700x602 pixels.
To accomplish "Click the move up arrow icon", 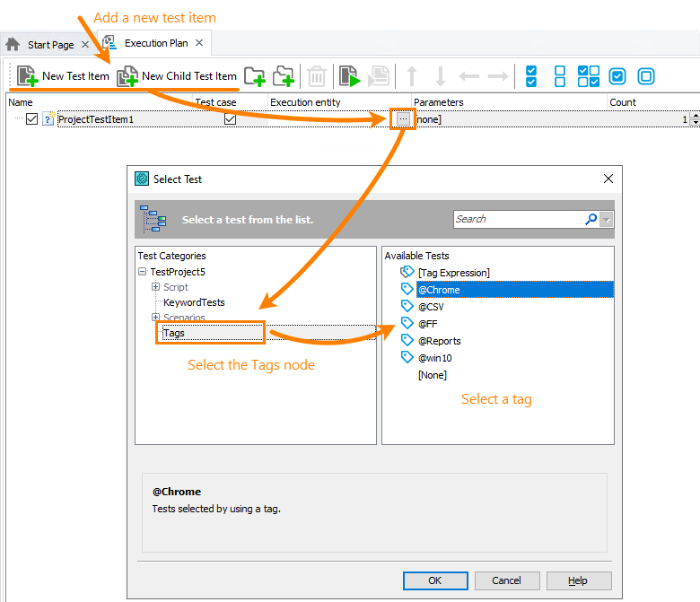I will tap(412, 76).
